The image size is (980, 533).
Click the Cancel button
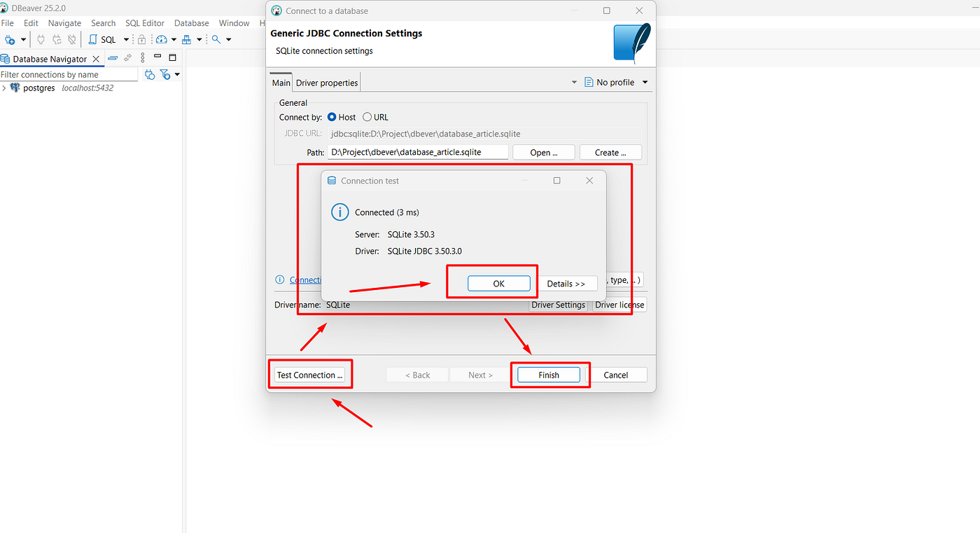(x=616, y=375)
